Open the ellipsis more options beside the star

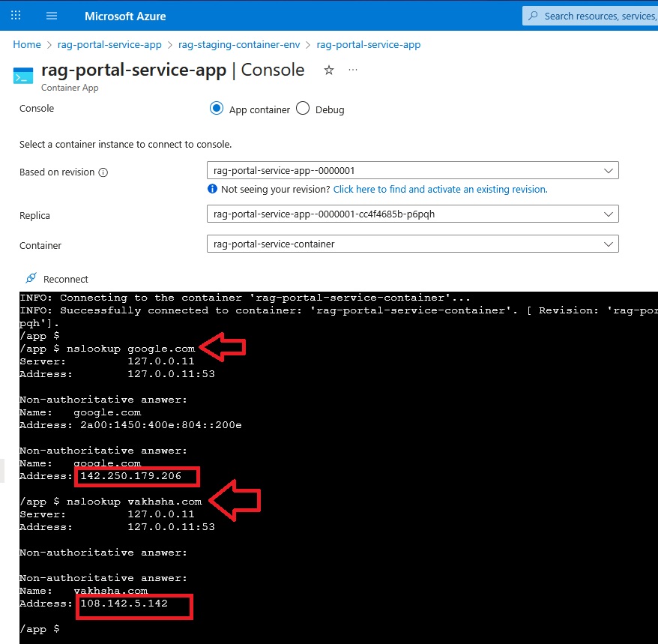pyautogui.click(x=352, y=70)
